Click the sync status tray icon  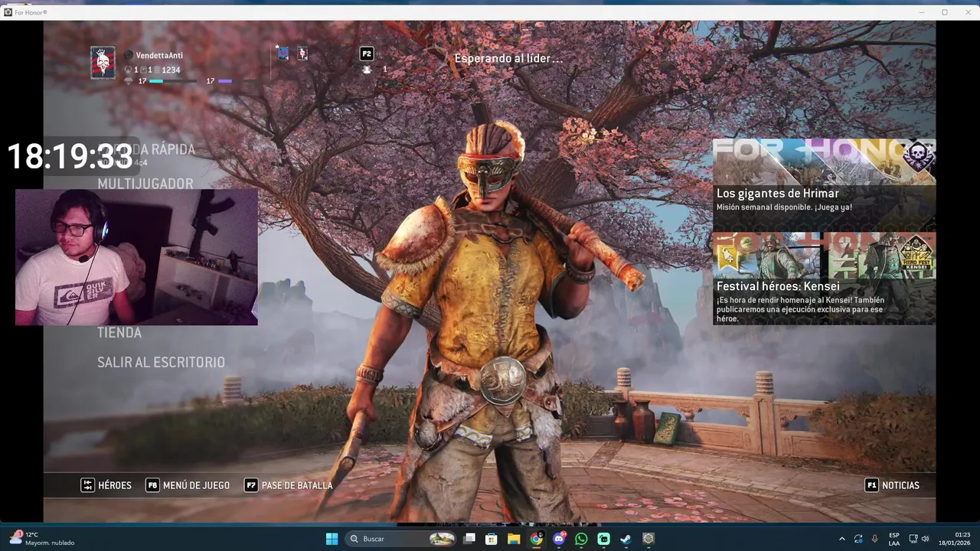pos(858,539)
